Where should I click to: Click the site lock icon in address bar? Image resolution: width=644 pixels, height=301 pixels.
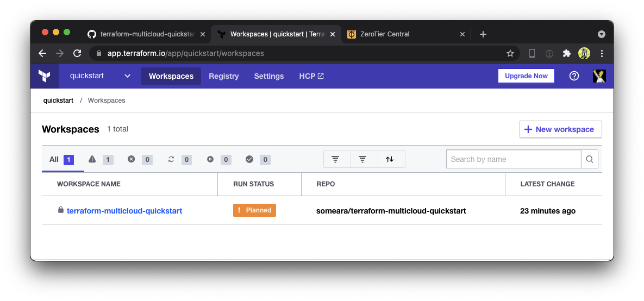pyautogui.click(x=98, y=53)
